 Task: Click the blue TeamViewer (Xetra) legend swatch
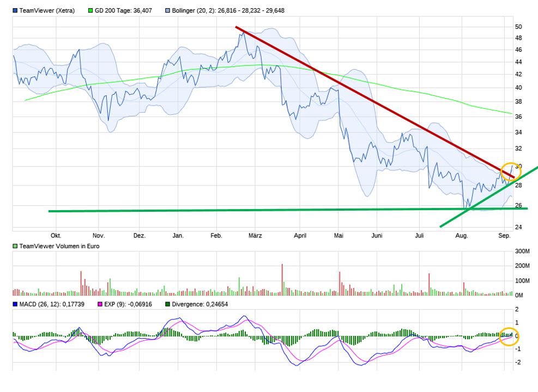pos(15,11)
